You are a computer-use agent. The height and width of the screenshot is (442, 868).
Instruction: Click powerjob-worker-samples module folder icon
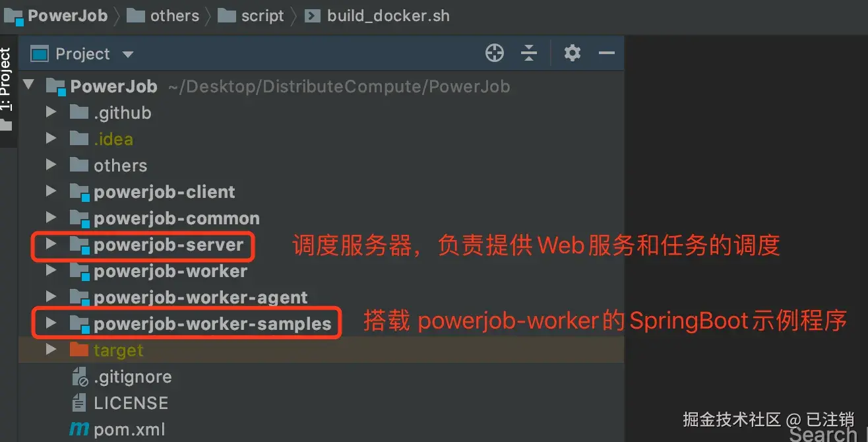[80, 325]
